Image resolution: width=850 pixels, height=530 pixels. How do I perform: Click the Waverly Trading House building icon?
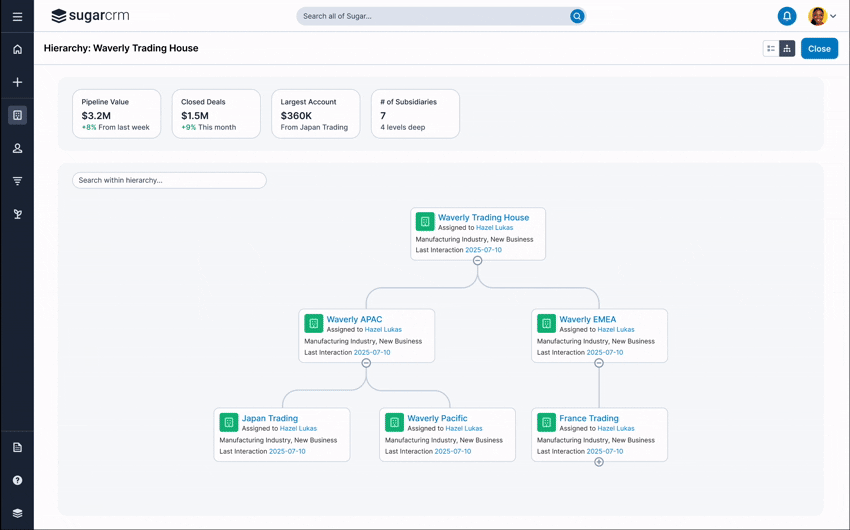(425, 222)
